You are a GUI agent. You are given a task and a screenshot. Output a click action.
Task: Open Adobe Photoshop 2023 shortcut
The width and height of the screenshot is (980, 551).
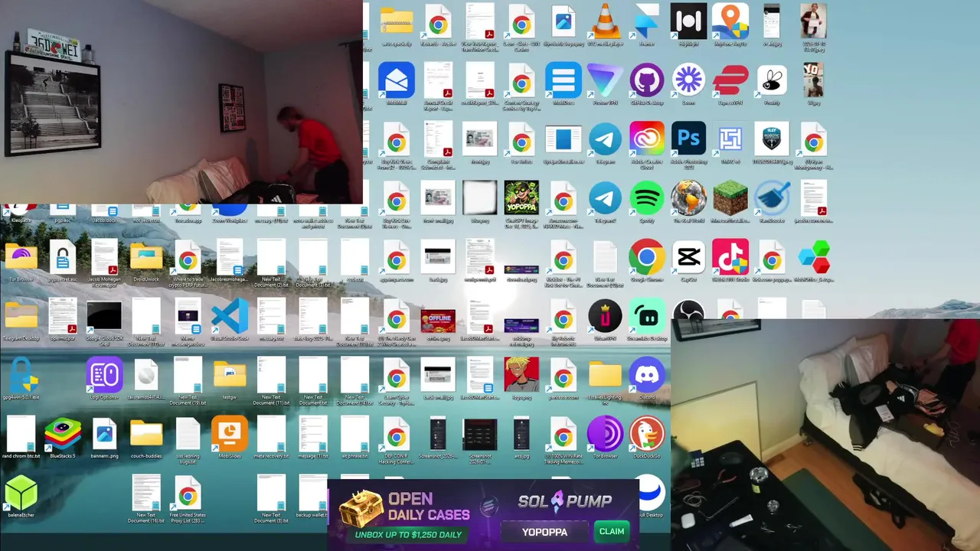[688, 139]
